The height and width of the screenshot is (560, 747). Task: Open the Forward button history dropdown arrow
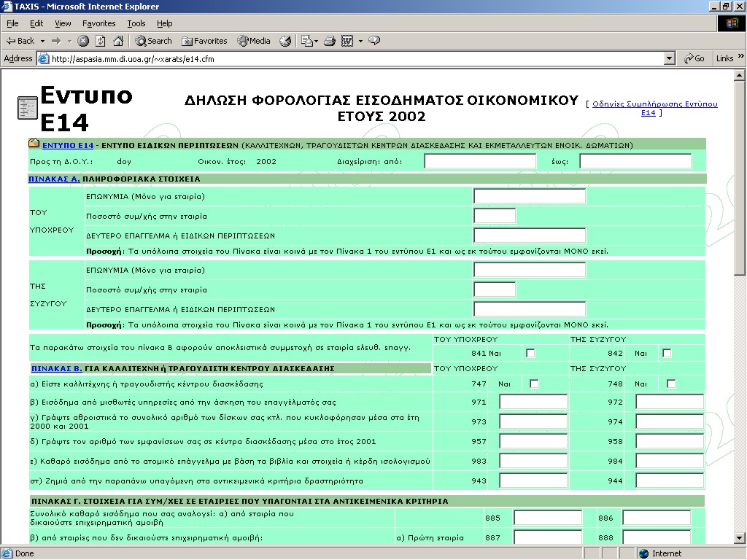pos(69,41)
